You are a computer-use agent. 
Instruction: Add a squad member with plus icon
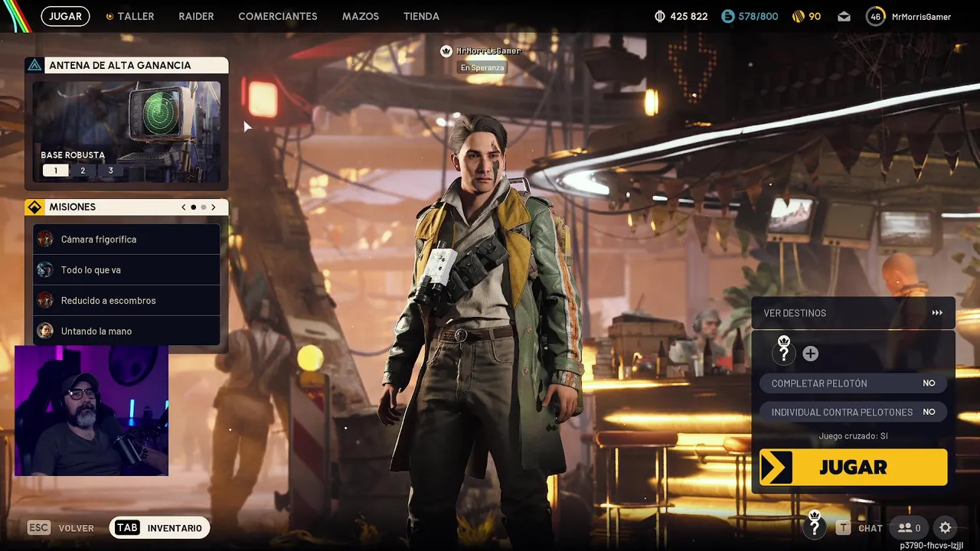pyautogui.click(x=810, y=354)
